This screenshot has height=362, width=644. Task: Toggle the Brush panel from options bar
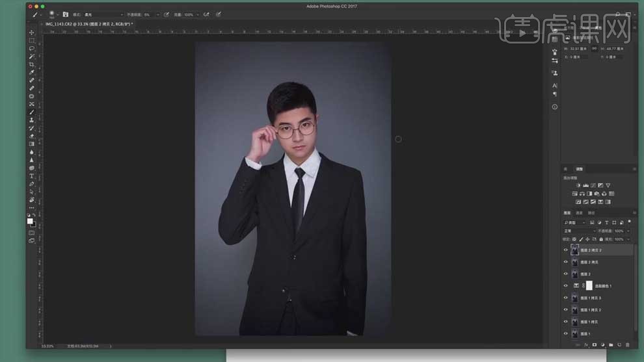[x=65, y=14]
